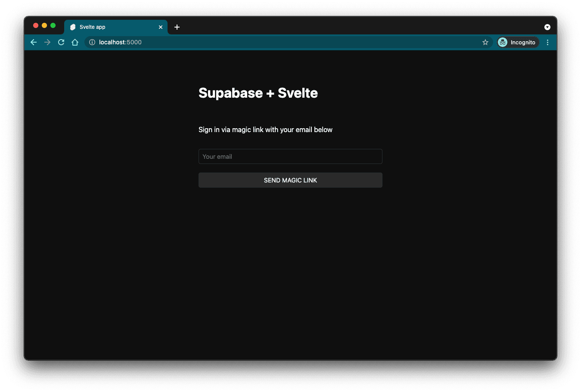The image size is (581, 392).
Task: Click the Svelte app tab favicon
Action: pos(72,27)
